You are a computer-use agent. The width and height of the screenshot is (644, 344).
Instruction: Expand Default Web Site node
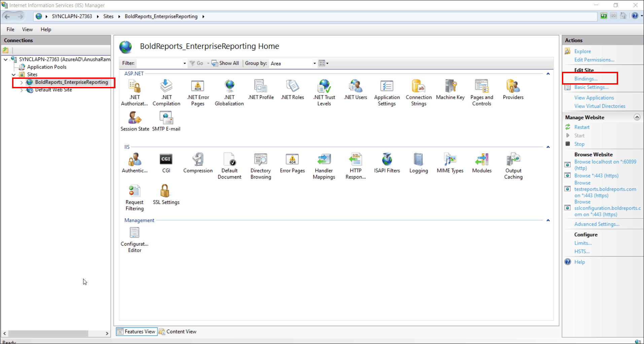pos(22,90)
